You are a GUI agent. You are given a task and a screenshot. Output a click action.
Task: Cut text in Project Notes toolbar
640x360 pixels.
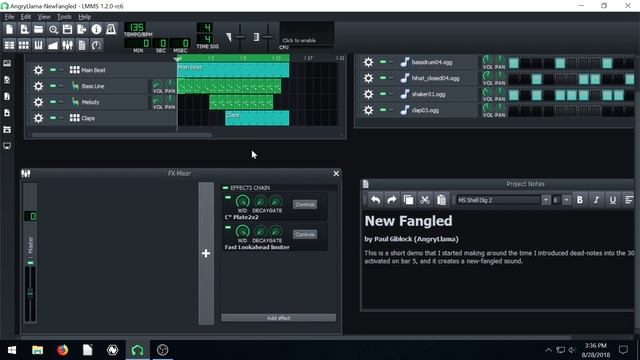425,200
